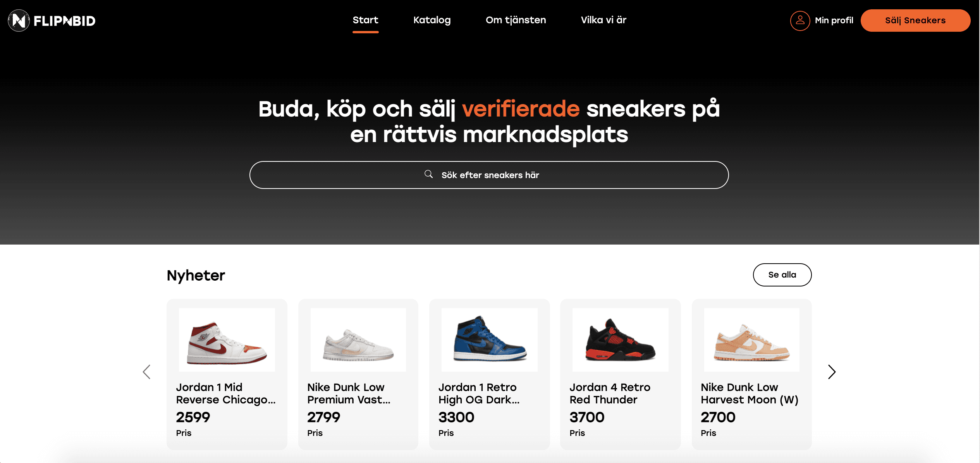This screenshot has width=980, height=463.
Task: Open the Start tab
Action: coord(365,20)
